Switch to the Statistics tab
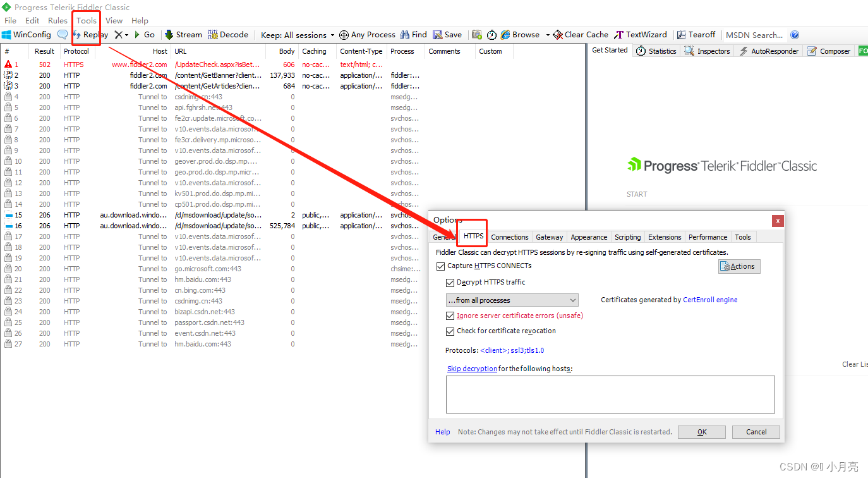868x478 pixels. [656, 51]
